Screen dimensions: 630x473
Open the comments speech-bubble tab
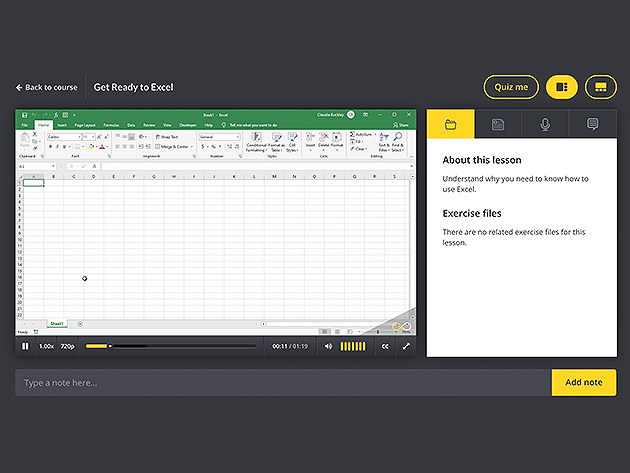click(593, 124)
